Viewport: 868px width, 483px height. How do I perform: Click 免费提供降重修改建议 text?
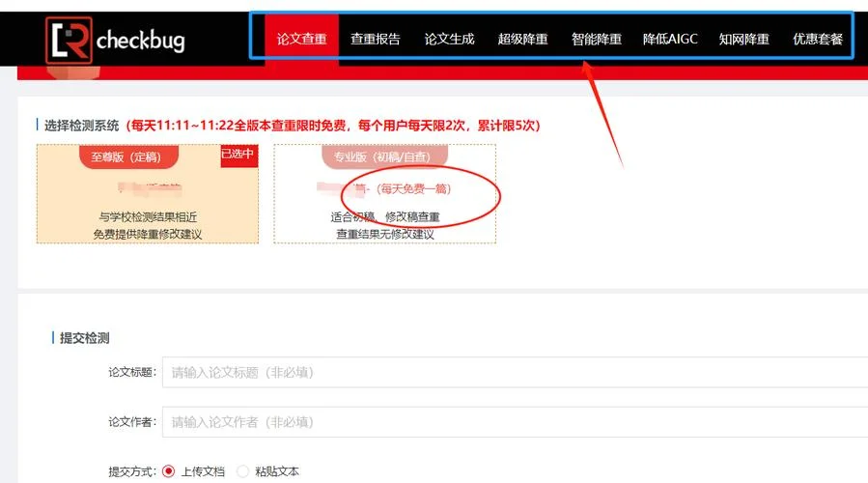click(x=148, y=235)
